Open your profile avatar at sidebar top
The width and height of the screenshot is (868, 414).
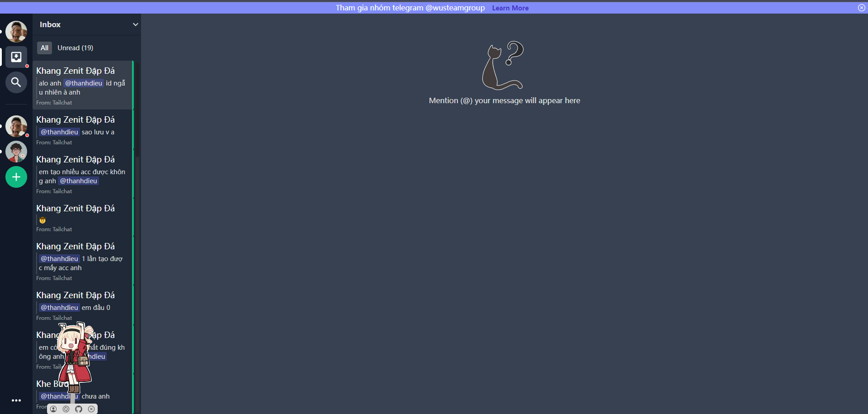coord(16,31)
